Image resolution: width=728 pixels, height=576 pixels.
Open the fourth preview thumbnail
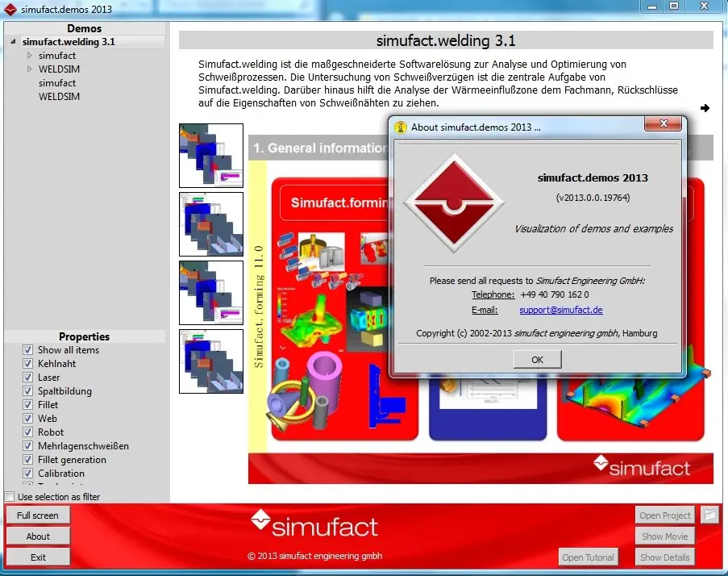[211, 361]
